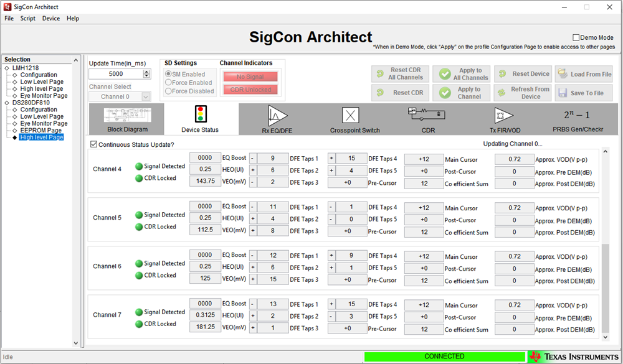The image size is (623, 364).
Task: Enable the Demo Mode checkbox
Action: [x=576, y=37]
